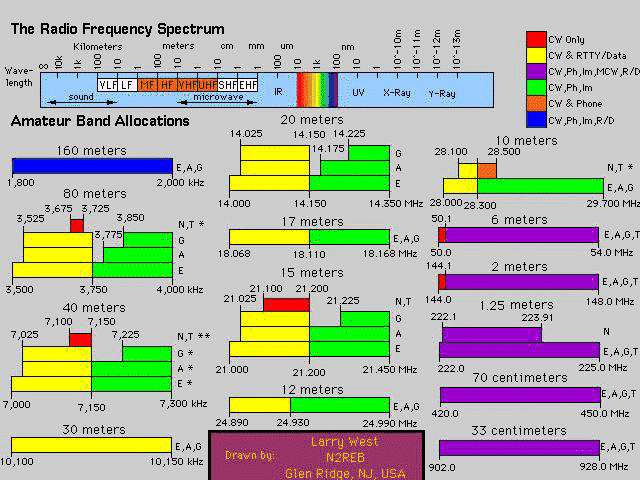Click the Novice bar in 1.25 meters
The width and height of the screenshot is (640, 480).
point(492,335)
